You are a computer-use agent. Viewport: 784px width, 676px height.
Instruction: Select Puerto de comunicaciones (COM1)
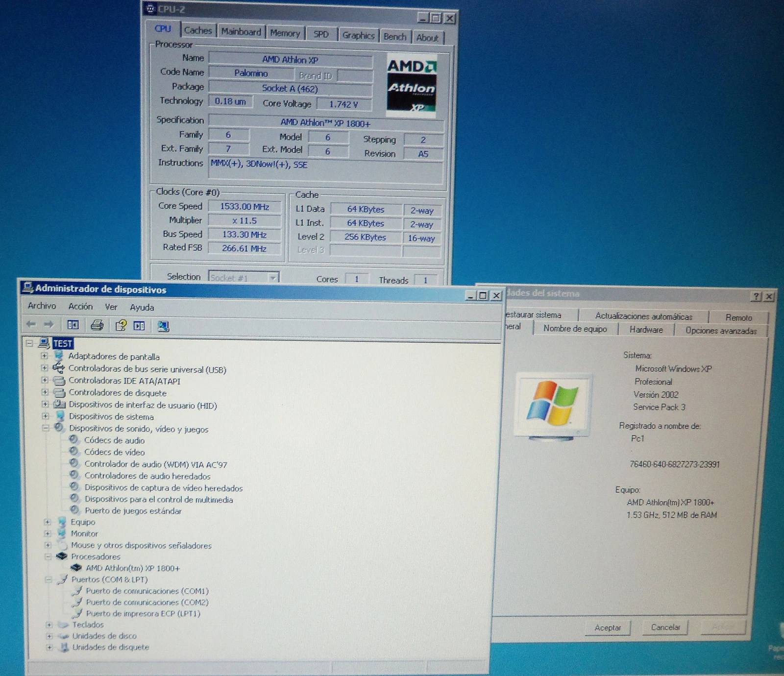point(147,591)
